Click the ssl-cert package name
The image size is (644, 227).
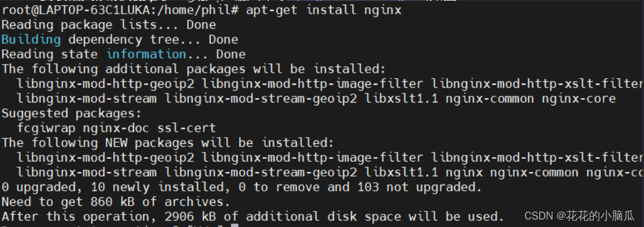coord(187,128)
